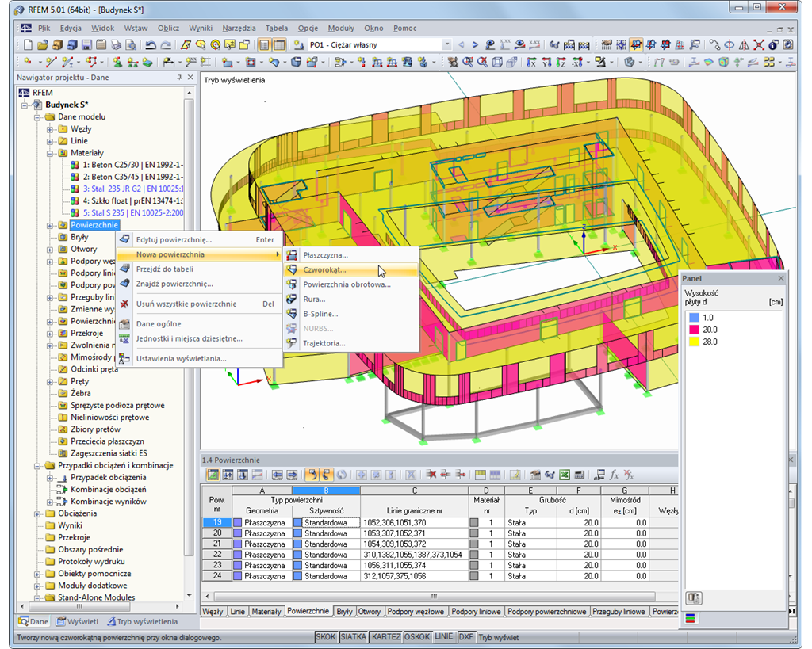This screenshot has height=649, width=812.
Task: Click the table horizontal scrollbar
Action: pyautogui.click(x=434, y=596)
